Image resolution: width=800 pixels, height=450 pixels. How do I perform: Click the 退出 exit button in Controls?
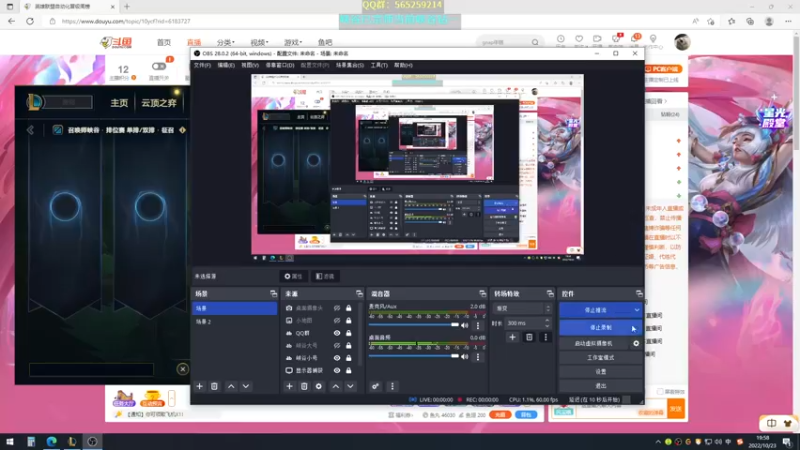(600, 386)
